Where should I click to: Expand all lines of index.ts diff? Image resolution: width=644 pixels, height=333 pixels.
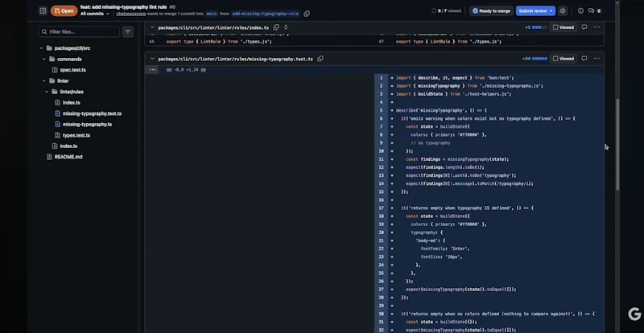point(286,27)
